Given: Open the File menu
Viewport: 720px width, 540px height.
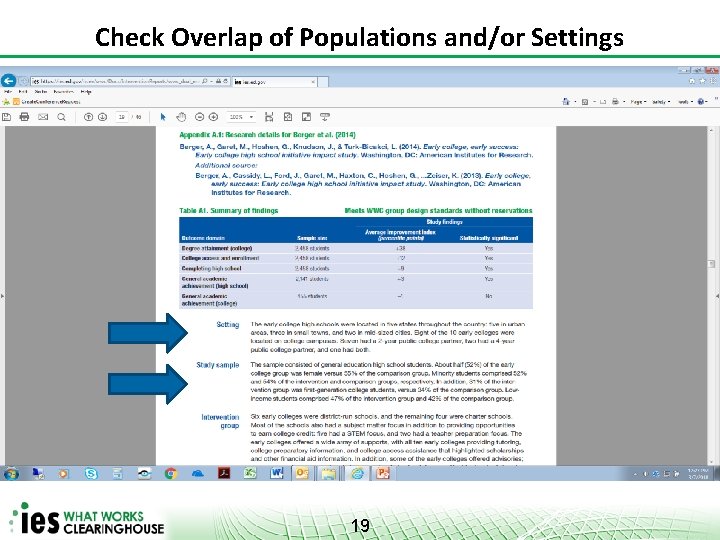Looking at the screenshot, I should click(x=8, y=92).
